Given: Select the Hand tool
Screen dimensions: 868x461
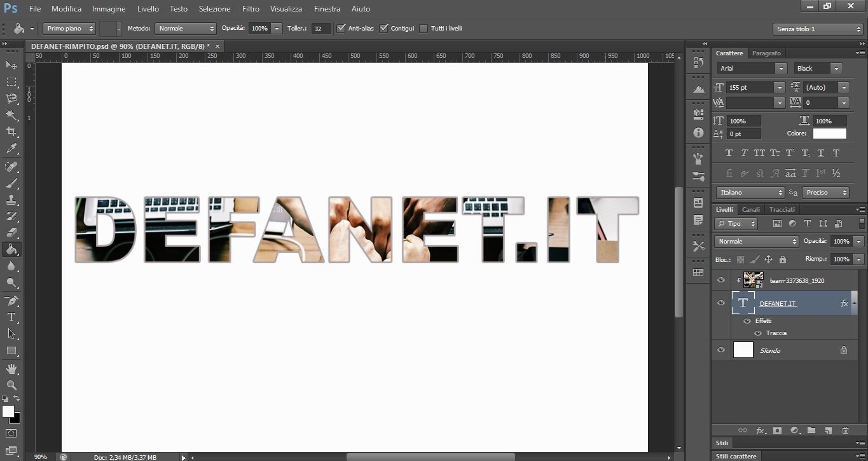Looking at the screenshot, I should [x=11, y=368].
